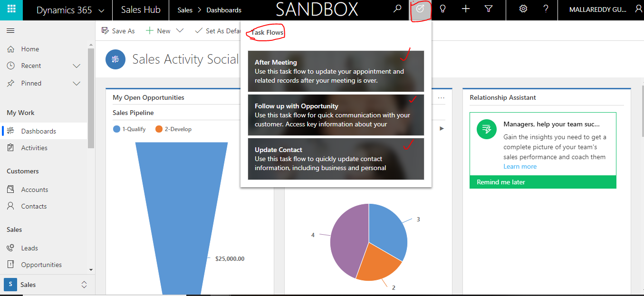The height and width of the screenshot is (296, 644).
Task: Click the green insights card icon
Action: [486, 129]
